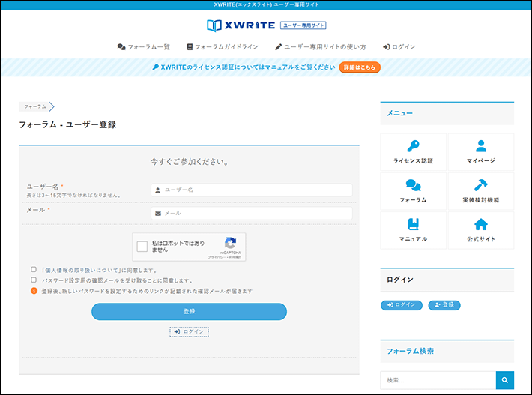Agree to 個人情報の取り扱いについて checkbox

click(34, 269)
